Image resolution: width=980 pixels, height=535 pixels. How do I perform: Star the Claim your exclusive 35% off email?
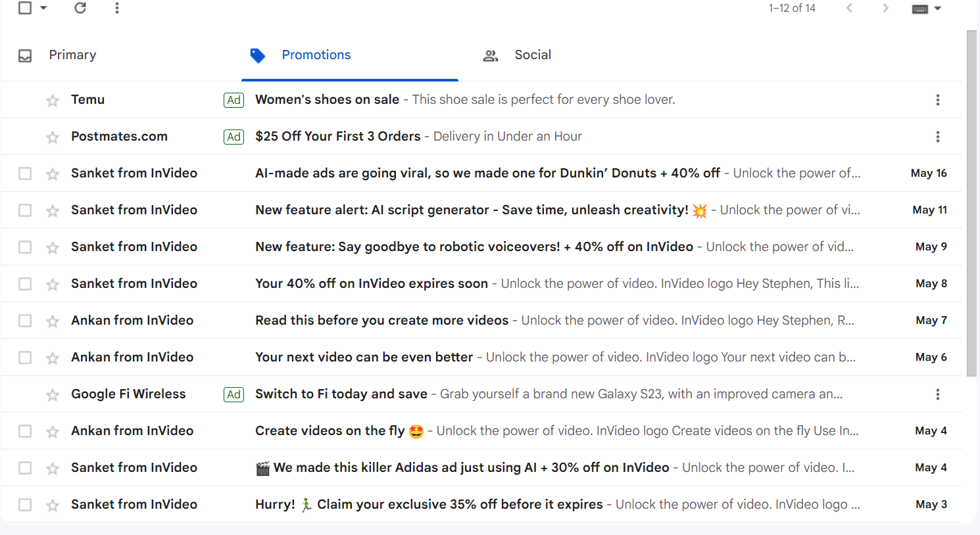pos(53,505)
